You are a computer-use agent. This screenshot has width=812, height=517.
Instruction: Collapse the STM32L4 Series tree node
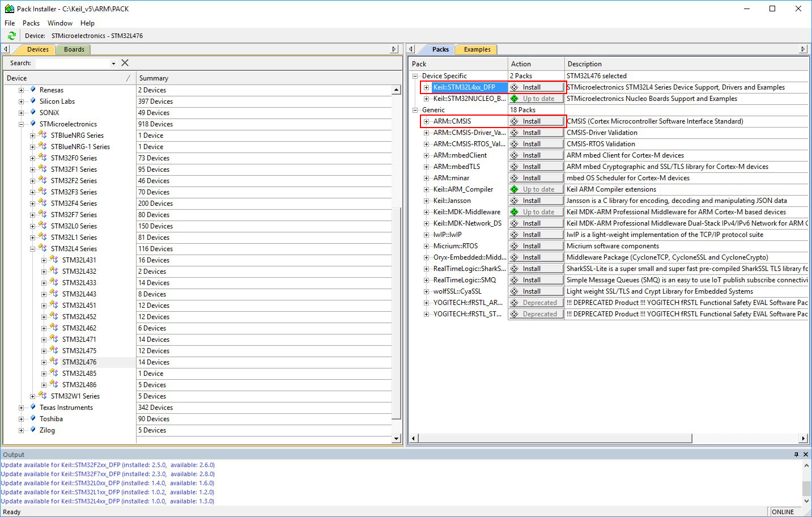tap(32, 249)
